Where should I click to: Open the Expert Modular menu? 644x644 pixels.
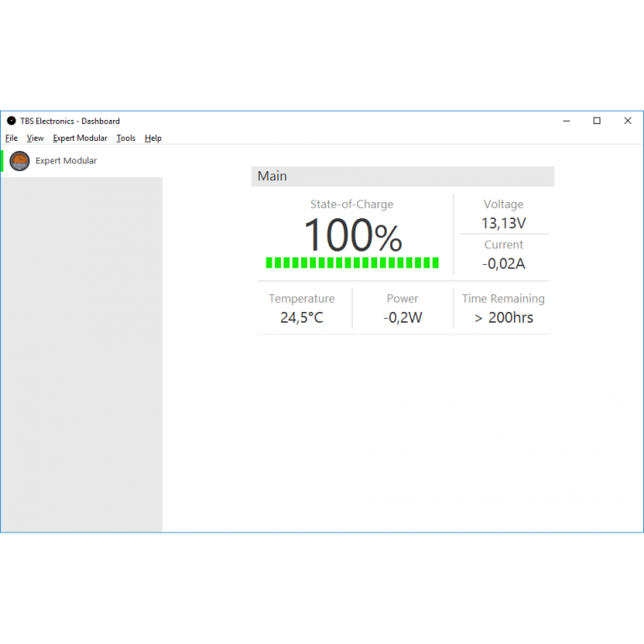(80, 138)
